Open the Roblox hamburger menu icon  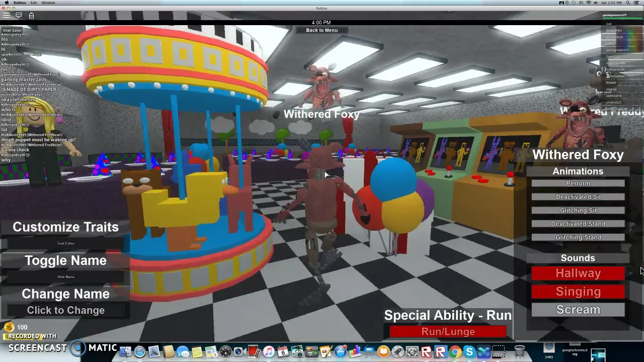coord(6,15)
